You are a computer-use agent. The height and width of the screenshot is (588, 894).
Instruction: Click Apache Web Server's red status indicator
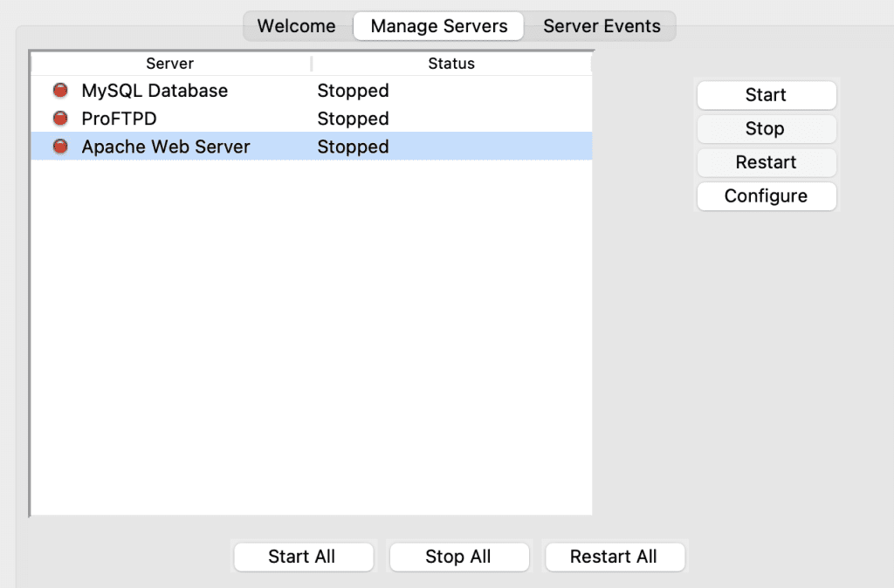[58, 147]
